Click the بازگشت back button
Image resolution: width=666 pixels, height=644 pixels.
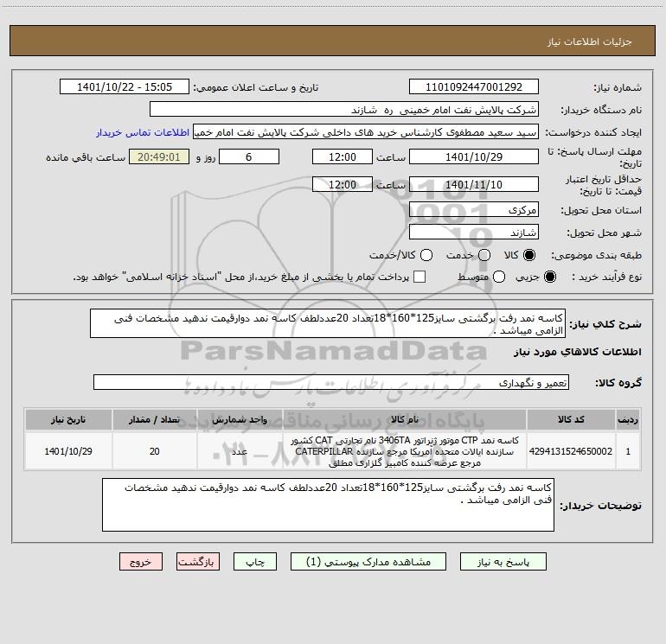pos(198,562)
